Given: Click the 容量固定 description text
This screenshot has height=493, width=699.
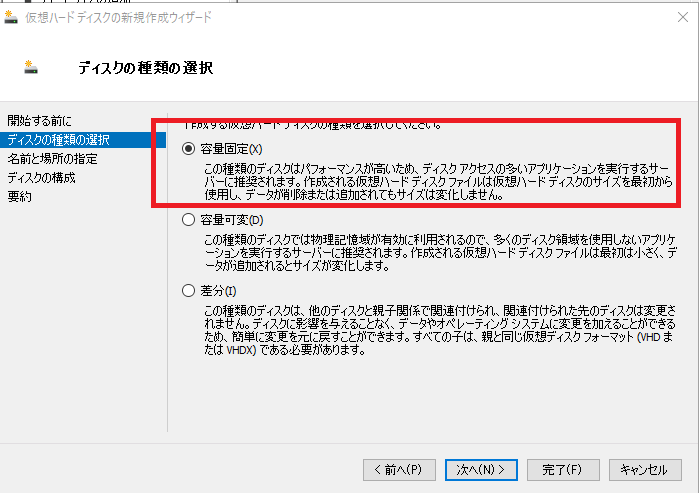Looking at the screenshot, I should (438, 182).
